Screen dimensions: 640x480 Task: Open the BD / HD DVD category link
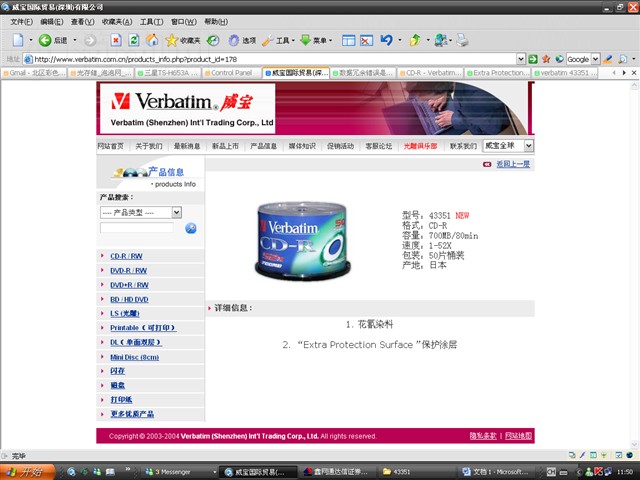129,300
